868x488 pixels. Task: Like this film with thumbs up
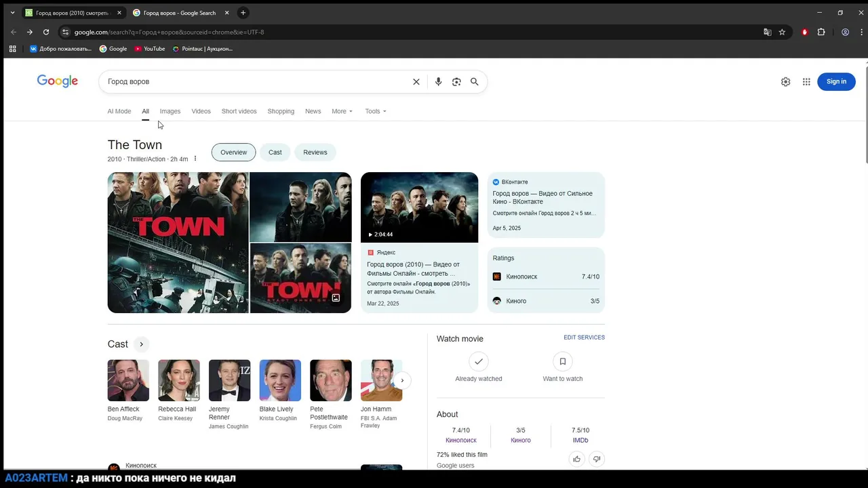click(x=577, y=459)
